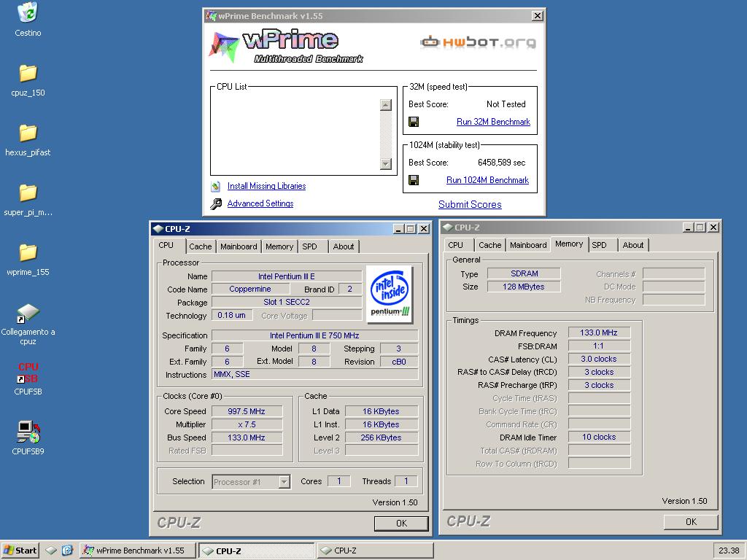747x560 pixels.
Task: Click CPU List scrollbar up arrow
Action: point(386,105)
